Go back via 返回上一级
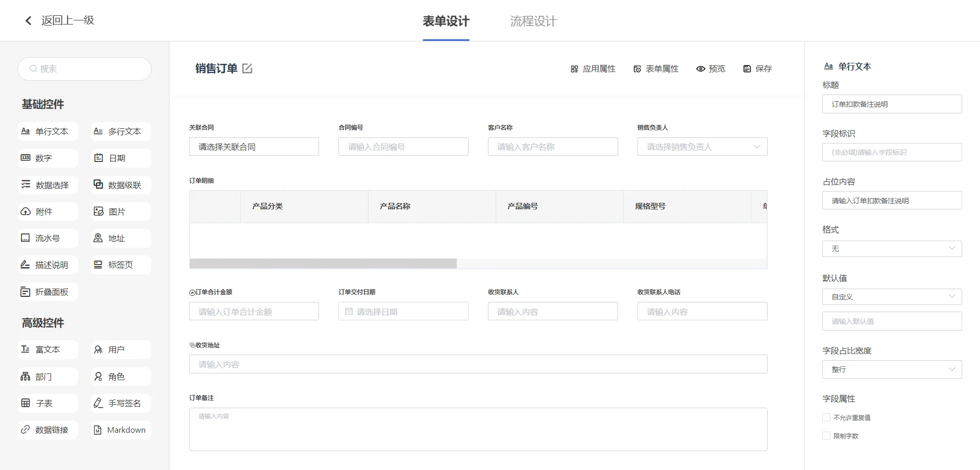This screenshot has height=470, width=980. pos(59,20)
